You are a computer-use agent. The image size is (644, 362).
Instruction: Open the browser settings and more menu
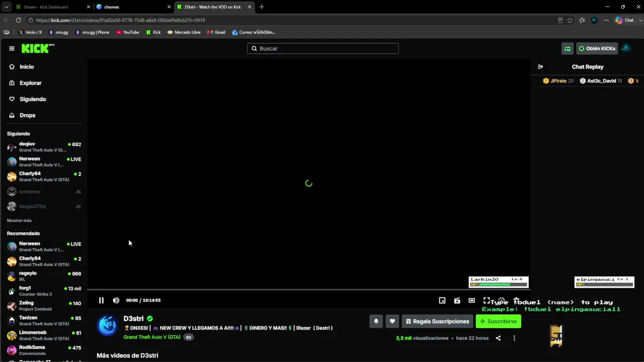(606, 20)
